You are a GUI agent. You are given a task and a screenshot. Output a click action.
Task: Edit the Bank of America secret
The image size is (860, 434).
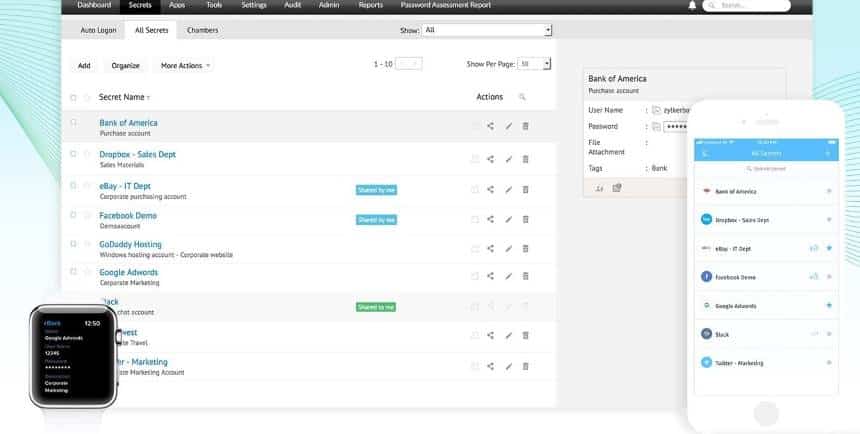click(508, 126)
